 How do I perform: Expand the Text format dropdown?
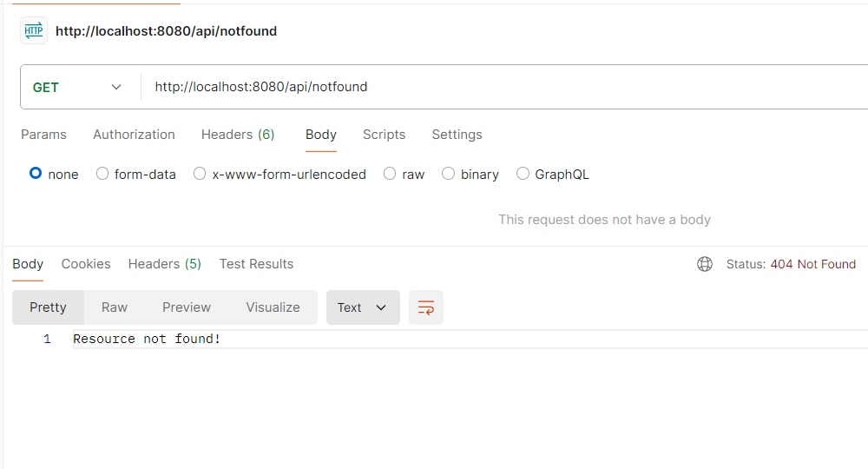363,307
